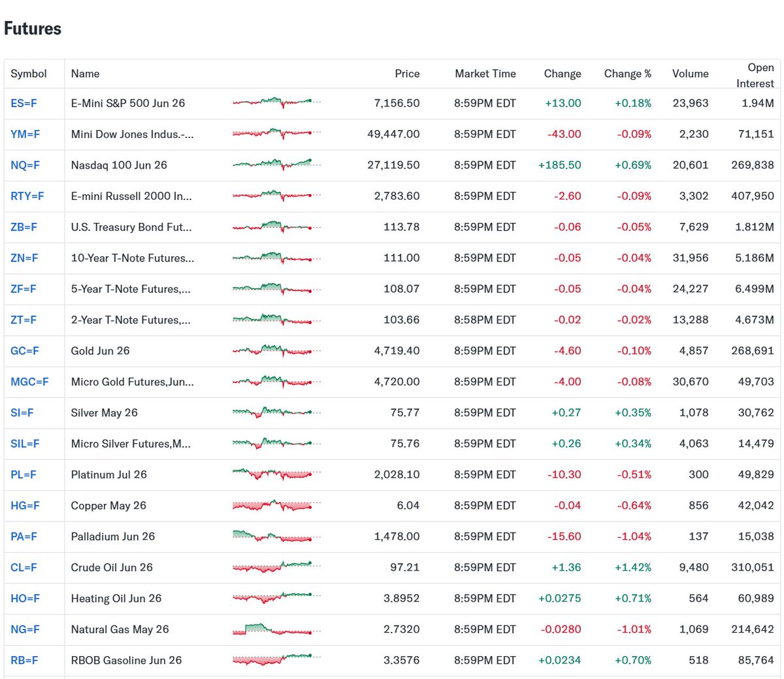Open the GC=F Gold symbol link

click(25, 350)
